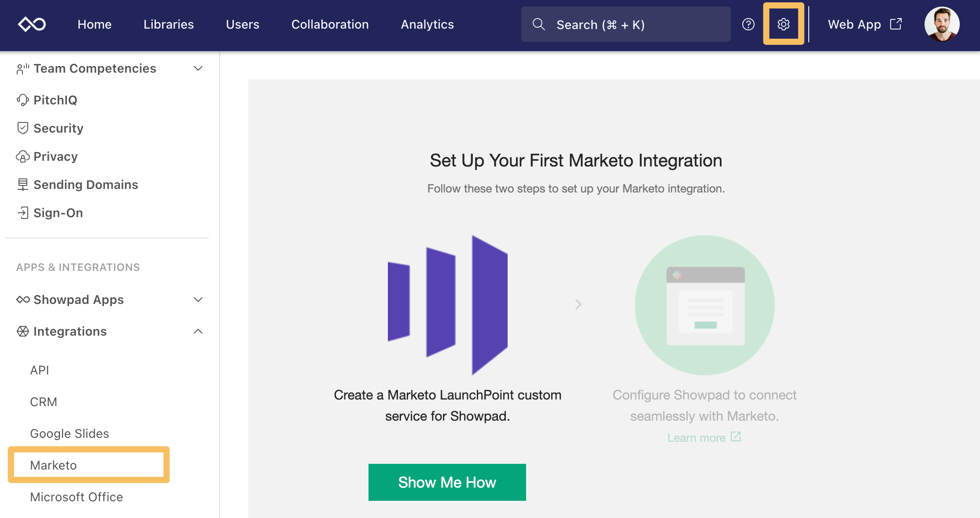Click the Team Competencies people icon
The height and width of the screenshot is (518, 980).
[x=23, y=68]
